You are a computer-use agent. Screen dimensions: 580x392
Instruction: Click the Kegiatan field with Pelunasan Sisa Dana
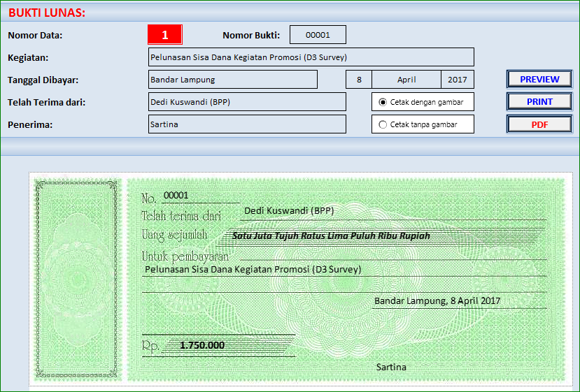click(311, 57)
